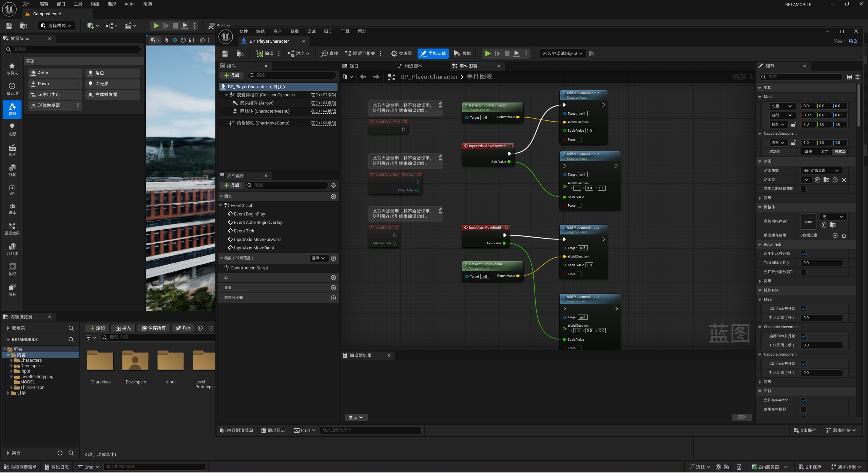Switch to the Construction Script tab
The width and height of the screenshot is (868, 473).
(410, 66)
